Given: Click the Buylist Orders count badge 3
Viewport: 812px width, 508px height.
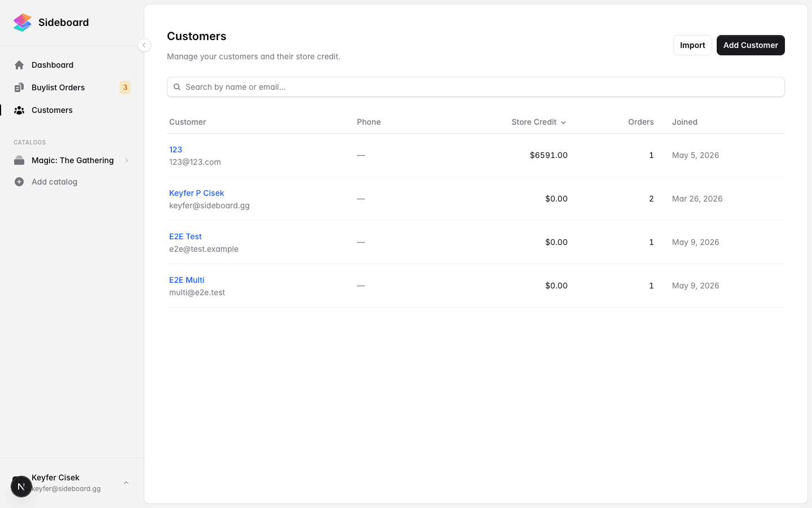Looking at the screenshot, I should tap(125, 87).
